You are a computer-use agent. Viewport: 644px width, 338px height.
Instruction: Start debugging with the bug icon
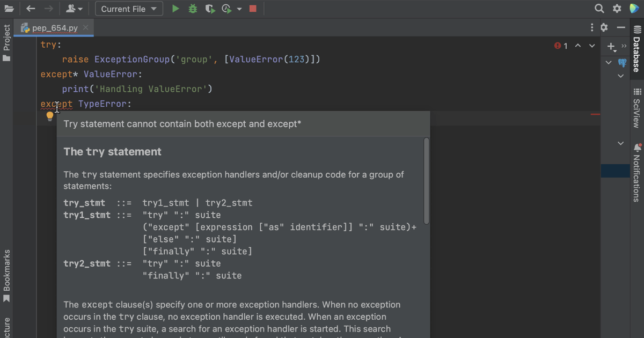[x=193, y=9]
